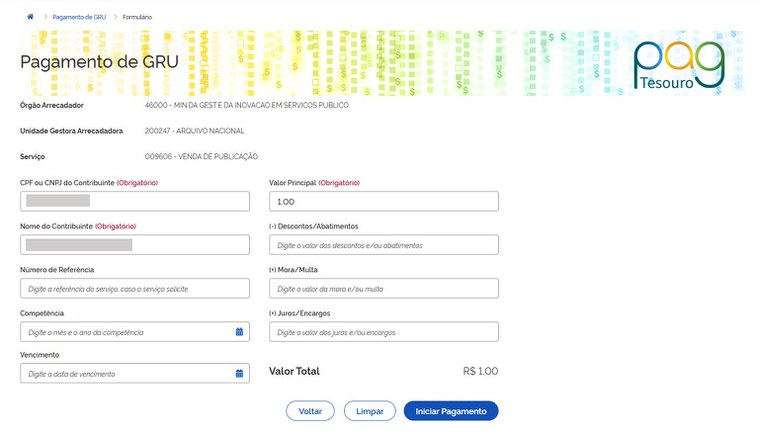Click the Nome do Contribuinte field
This screenshot has width=760, height=435.
[x=134, y=245]
